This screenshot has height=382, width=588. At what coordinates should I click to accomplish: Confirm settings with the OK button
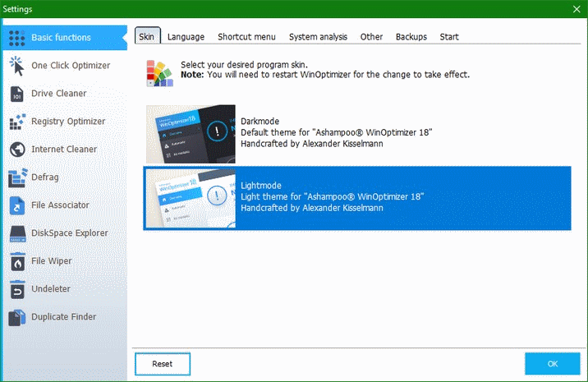tap(553, 364)
